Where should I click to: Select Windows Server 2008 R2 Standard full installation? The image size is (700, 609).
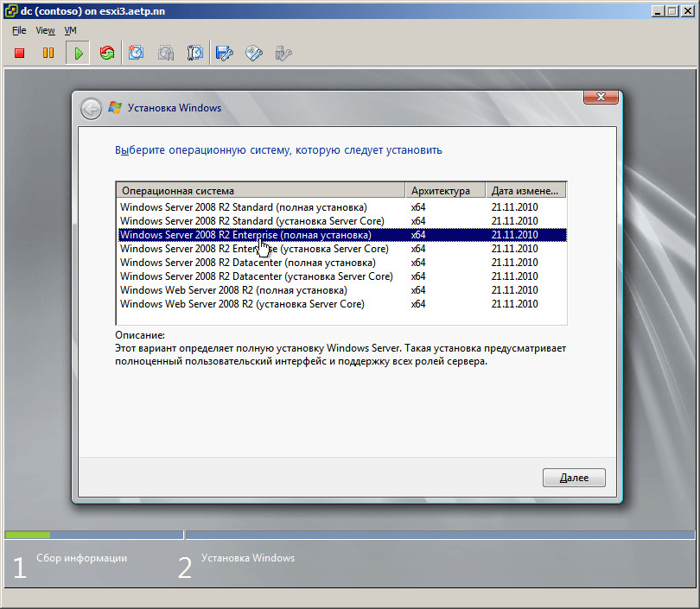342,207
